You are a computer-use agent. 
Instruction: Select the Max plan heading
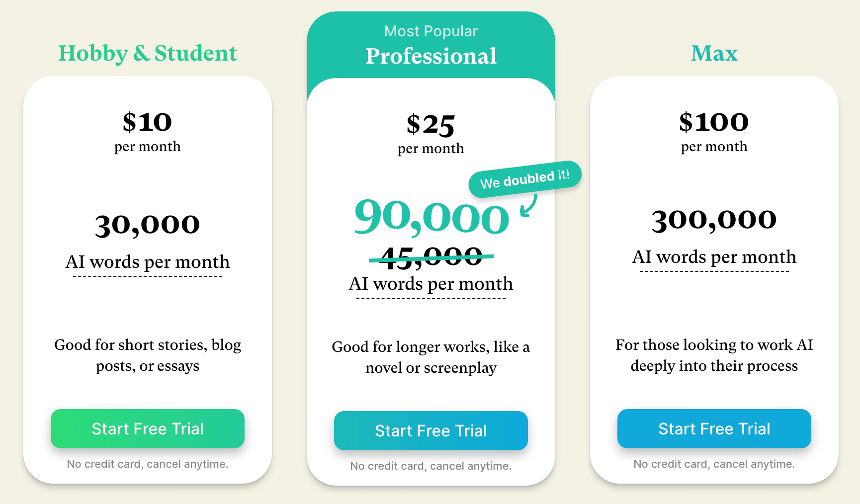coord(714,53)
